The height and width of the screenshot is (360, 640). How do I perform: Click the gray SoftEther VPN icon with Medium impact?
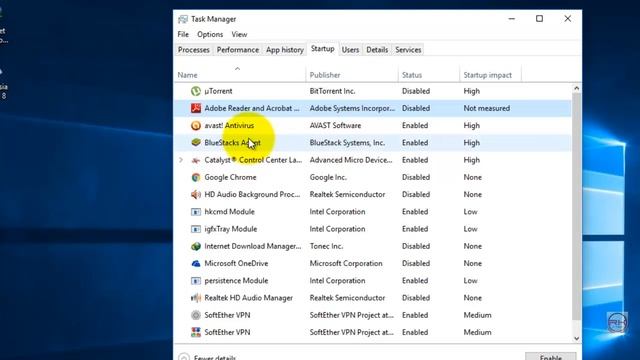(196, 315)
